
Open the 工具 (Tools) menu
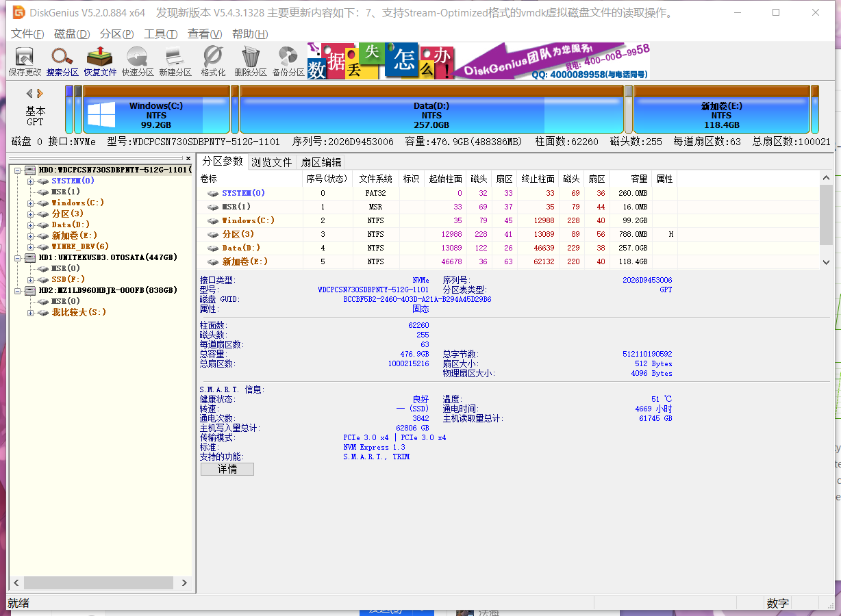click(159, 34)
